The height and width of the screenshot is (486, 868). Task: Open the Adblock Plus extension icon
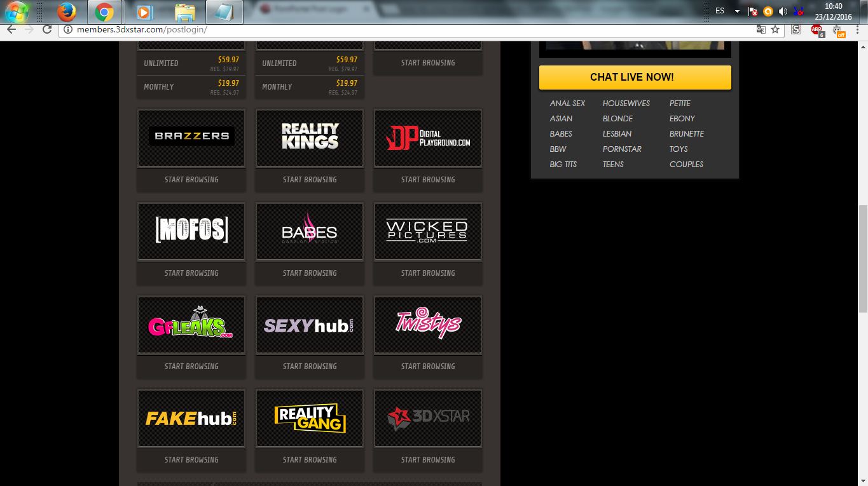pyautogui.click(x=816, y=30)
